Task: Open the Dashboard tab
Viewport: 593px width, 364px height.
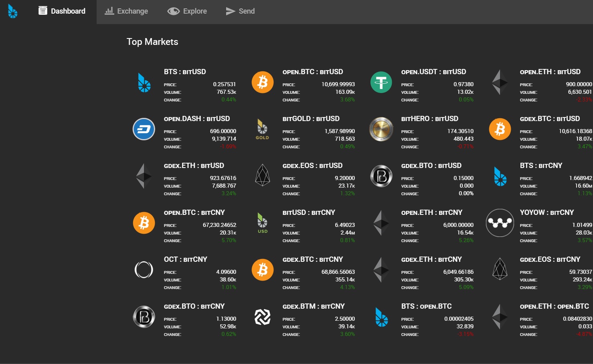Action: tap(62, 11)
